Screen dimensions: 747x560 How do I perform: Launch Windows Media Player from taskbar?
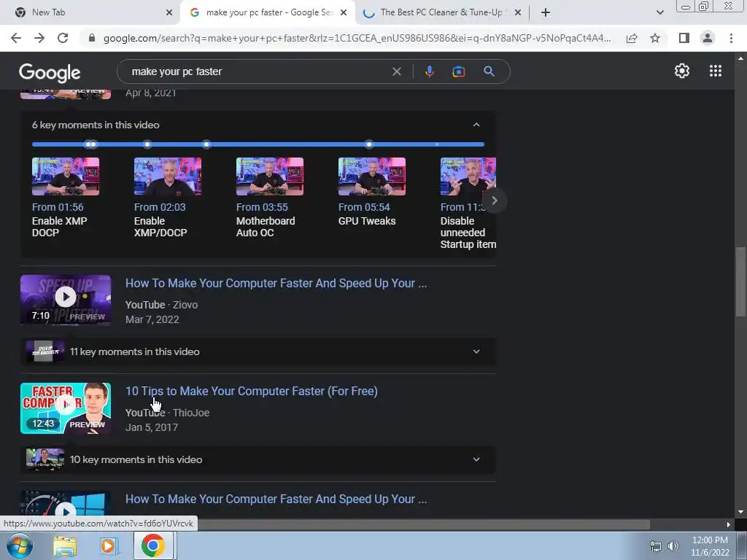point(108,546)
